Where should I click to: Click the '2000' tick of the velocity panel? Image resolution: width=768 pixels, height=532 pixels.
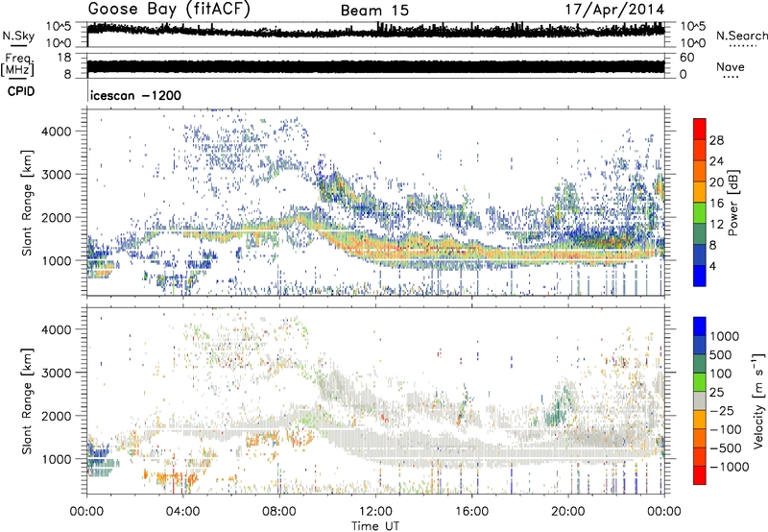tap(56, 416)
